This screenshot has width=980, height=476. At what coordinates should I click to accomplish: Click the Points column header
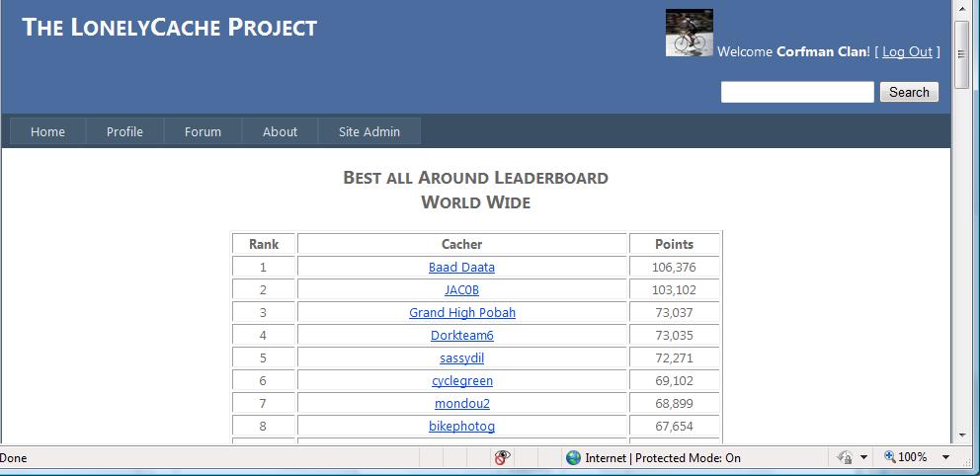674,244
